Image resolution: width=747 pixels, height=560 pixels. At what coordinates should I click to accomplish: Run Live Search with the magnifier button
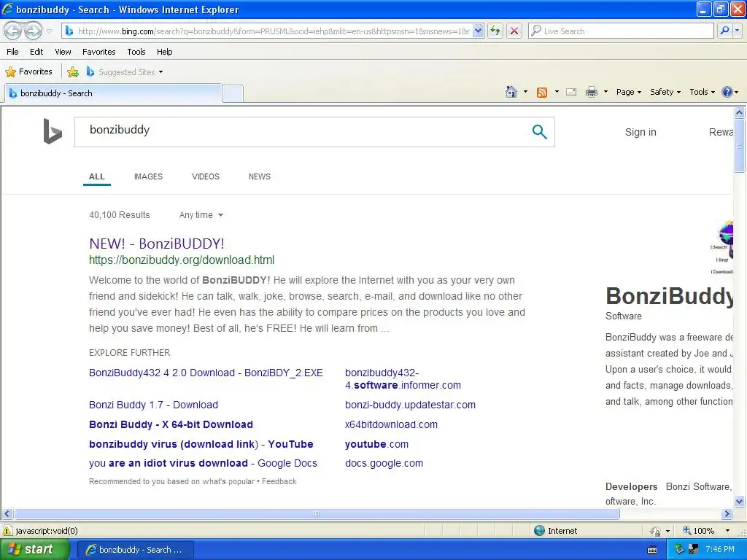point(724,31)
